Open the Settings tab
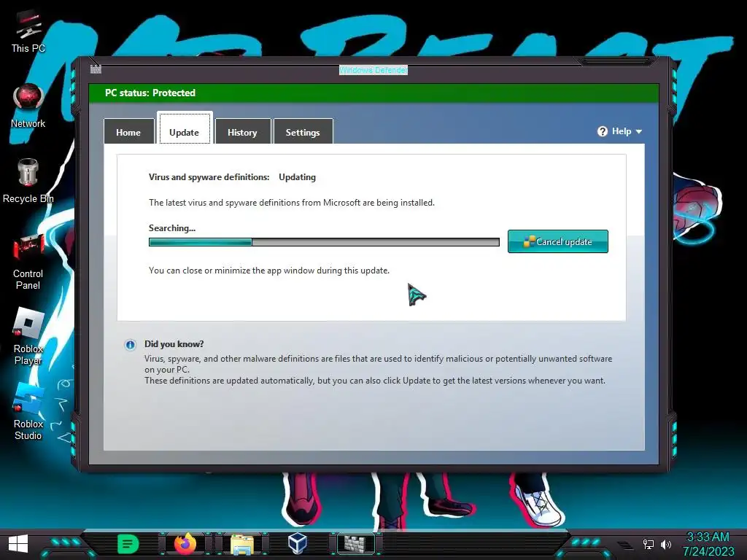The height and width of the screenshot is (560, 747). coord(303,132)
